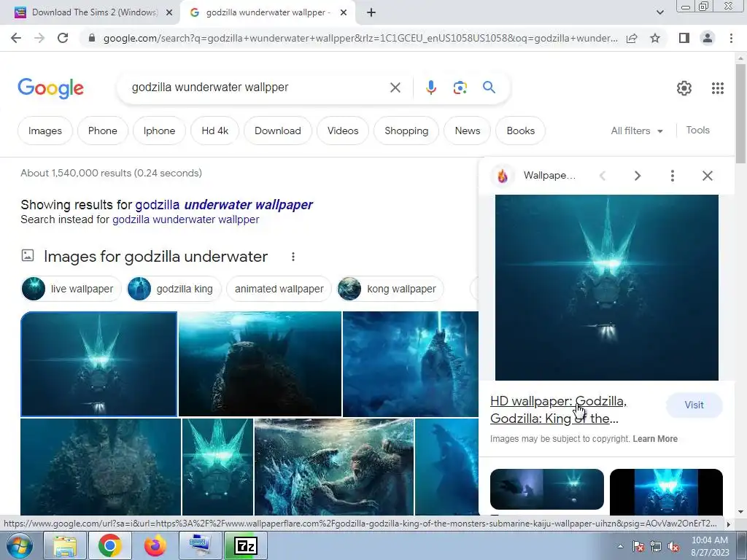Close the image preview panel
The width and height of the screenshot is (747, 560).
pyautogui.click(x=708, y=176)
